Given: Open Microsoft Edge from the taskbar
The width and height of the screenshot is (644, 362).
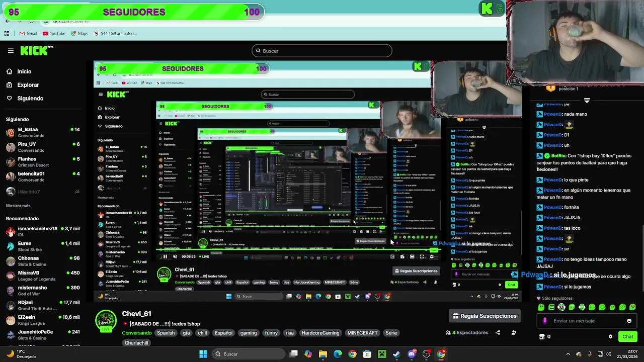Looking at the screenshot, I should click(338, 354).
